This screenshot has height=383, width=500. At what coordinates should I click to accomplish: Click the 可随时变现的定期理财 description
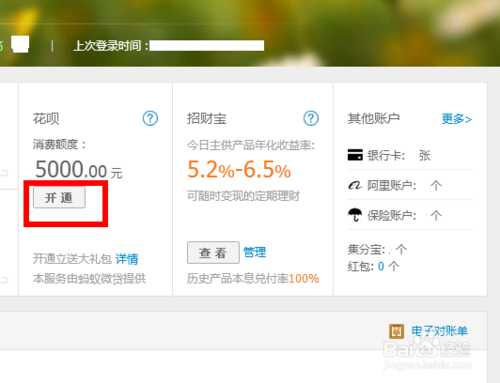click(x=243, y=196)
